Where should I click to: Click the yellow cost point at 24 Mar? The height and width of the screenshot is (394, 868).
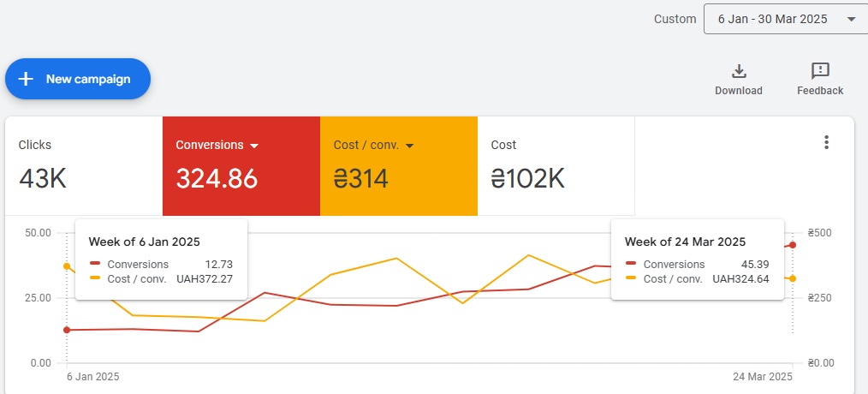[x=792, y=278]
